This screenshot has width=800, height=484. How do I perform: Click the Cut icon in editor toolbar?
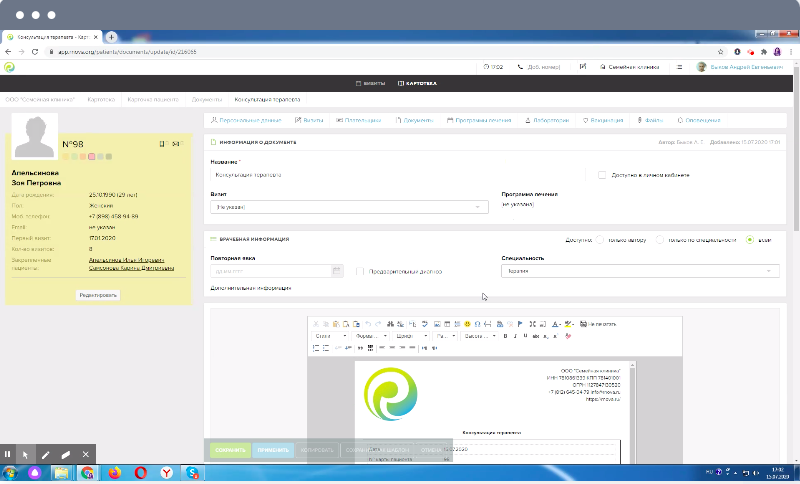coord(316,324)
